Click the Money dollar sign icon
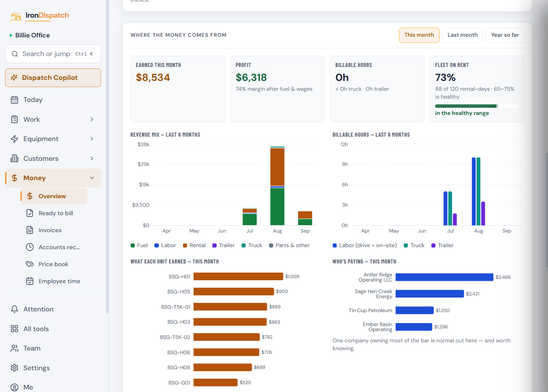Image resolution: width=548 pixels, height=392 pixels. click(14, 178)
